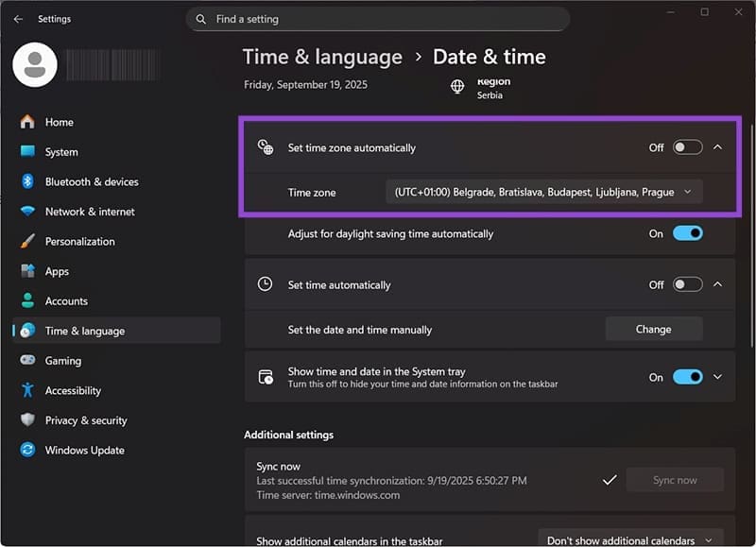The width and height of the screenshot is (756, 547).
Task: Open Network & internet settings
Action: tap(116, 212)
